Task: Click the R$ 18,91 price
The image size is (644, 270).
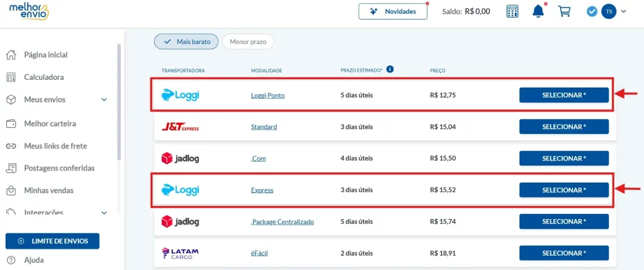Action: click(443, 253)
